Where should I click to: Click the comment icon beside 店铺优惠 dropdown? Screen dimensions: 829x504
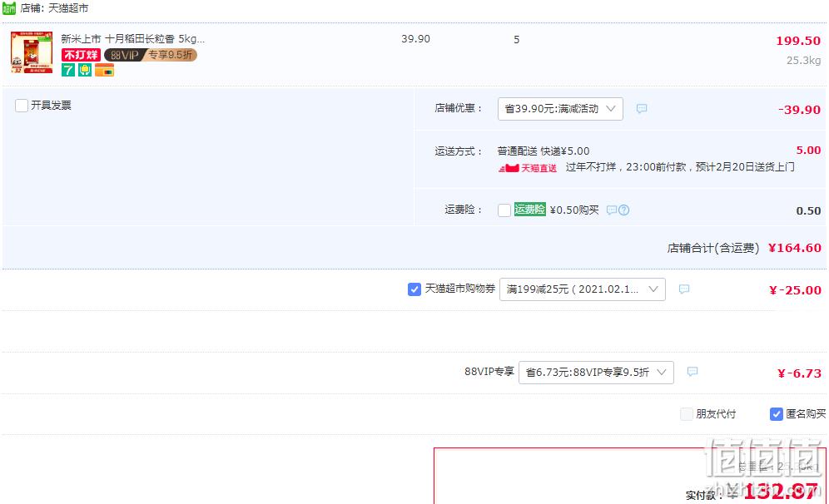click(x=642, y=109)
